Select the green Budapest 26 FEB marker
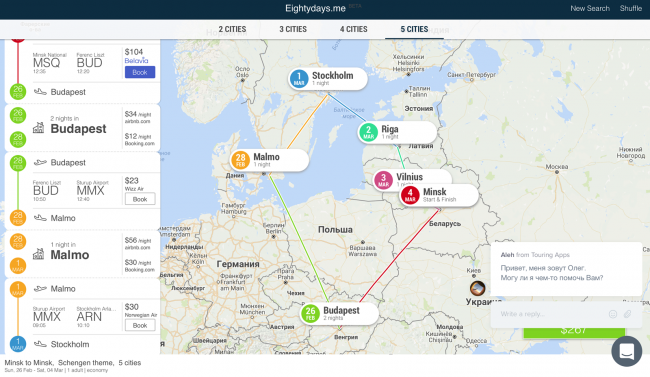 click(339, 313)
